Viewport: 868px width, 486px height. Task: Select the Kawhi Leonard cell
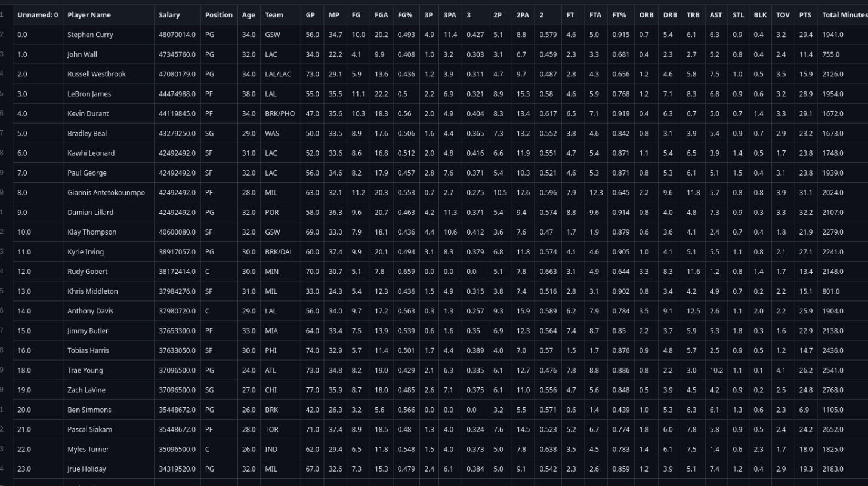(108, 153)
